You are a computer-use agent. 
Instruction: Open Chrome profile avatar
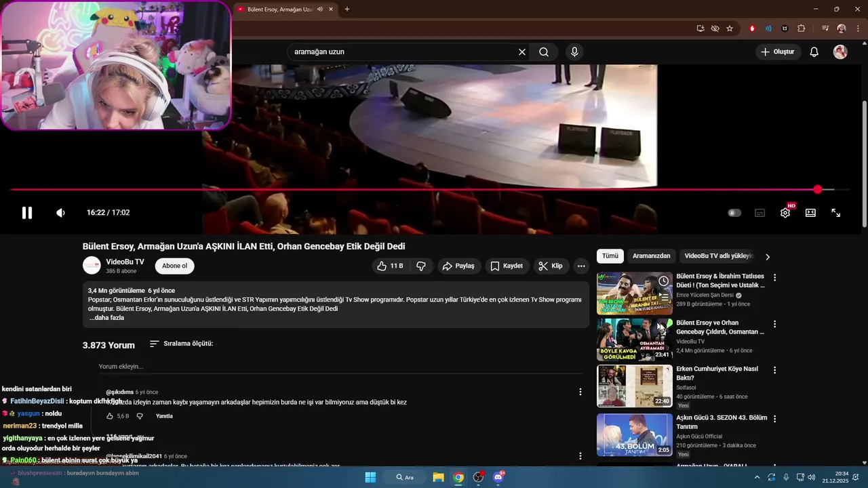(842, 28)
